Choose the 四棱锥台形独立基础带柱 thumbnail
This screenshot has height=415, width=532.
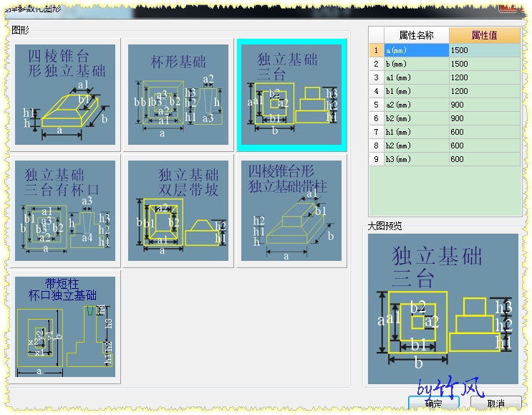[x=291, y=211]
